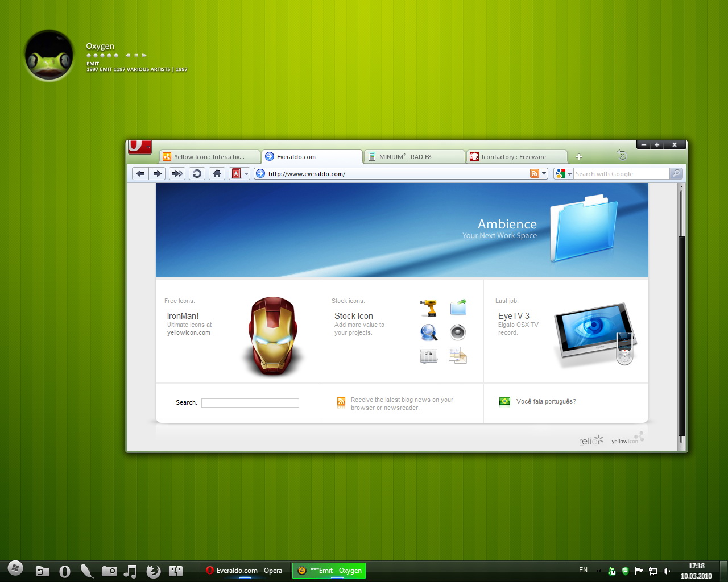Go back with the Back arrow
Viewport: 728px width, 582px height.
tap(140, 174)
